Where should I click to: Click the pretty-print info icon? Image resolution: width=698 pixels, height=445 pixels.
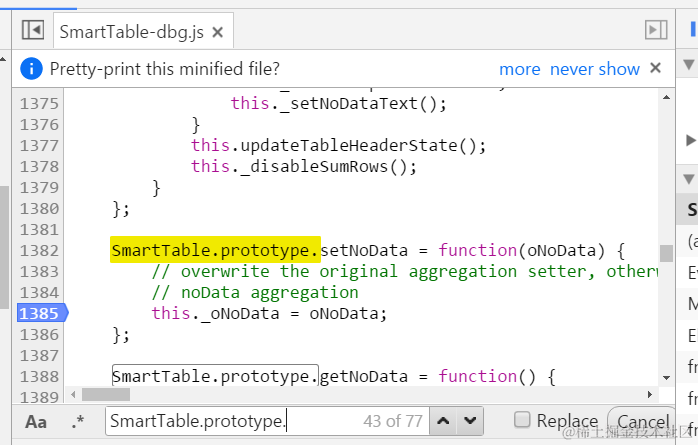click(x=31, y=69)
